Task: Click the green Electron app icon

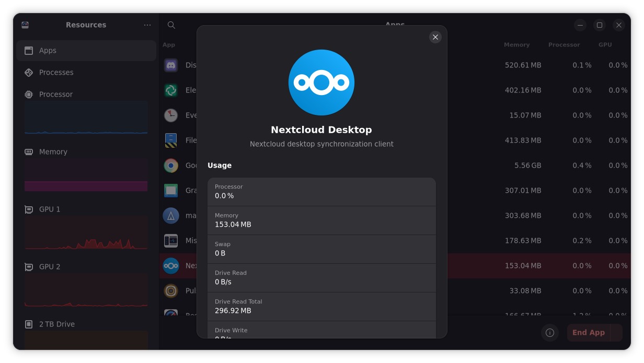Action: [171, 90]
